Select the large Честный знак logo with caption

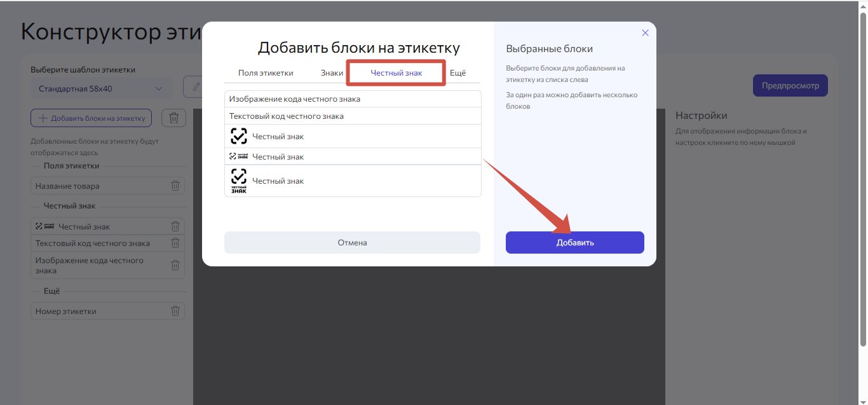coord(353,181)
